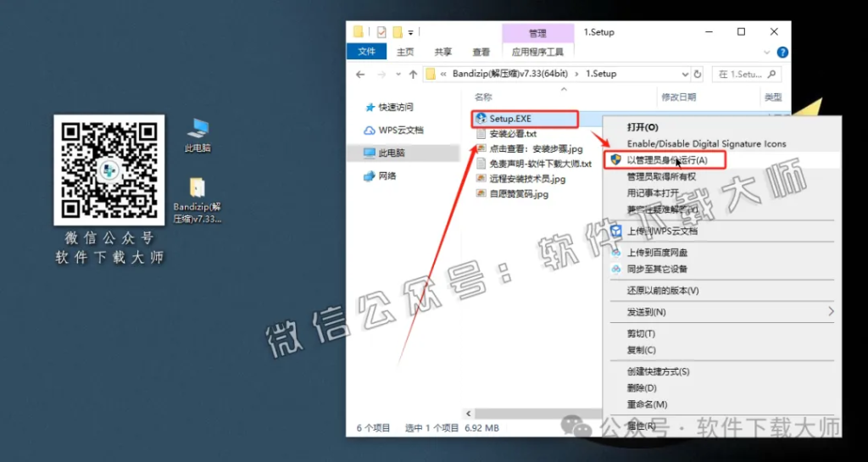This screenshot has height=462, width=868.
Task: Click the Properties quick access toolbar icon
Action: (x=381, y=32)
